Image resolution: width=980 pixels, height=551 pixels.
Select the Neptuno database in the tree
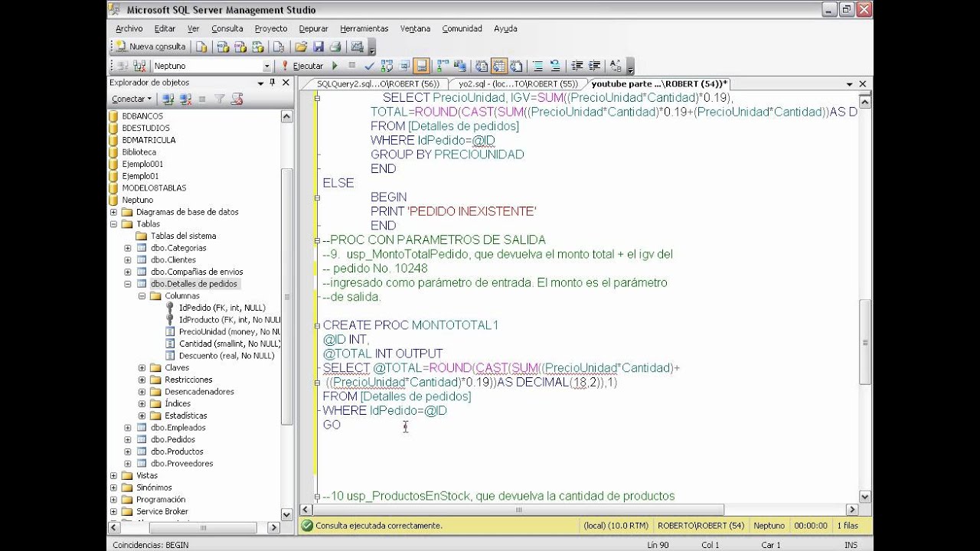(x=137, y=200)
